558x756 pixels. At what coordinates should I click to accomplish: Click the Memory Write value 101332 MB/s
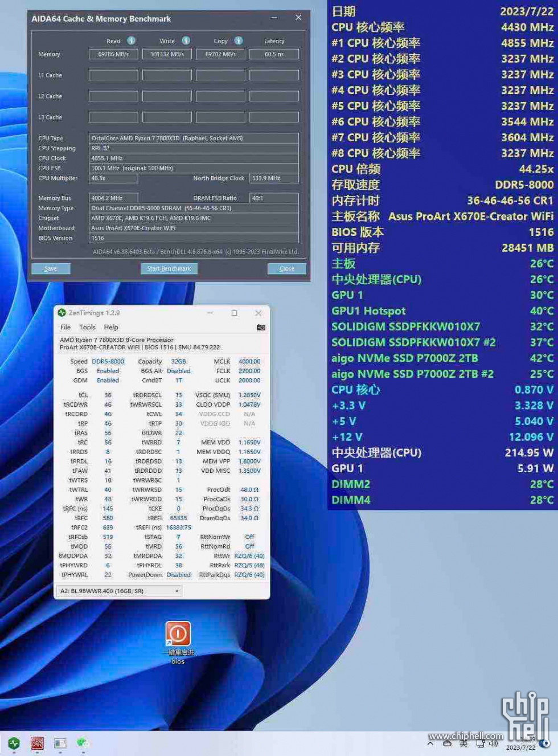click(167, 54)
